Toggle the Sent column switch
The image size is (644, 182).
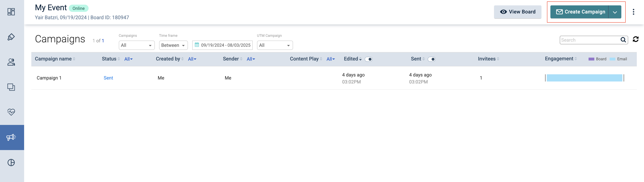pos(431,59)
